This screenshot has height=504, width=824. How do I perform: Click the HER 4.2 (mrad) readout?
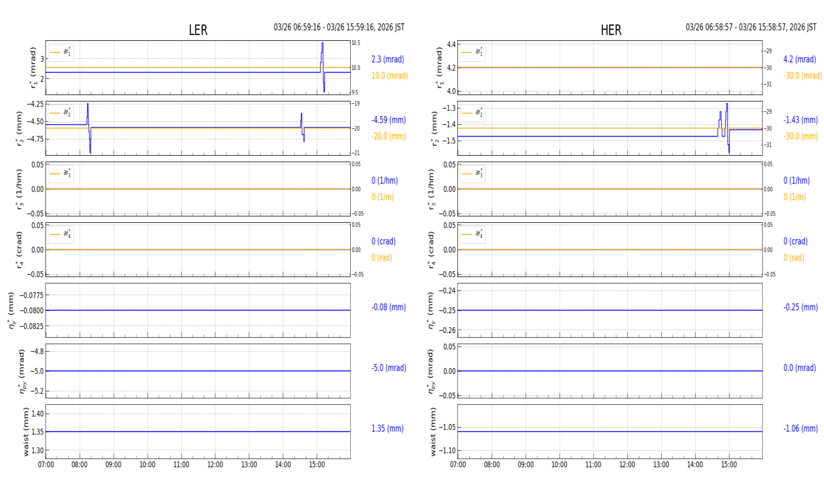coord(799,60)
